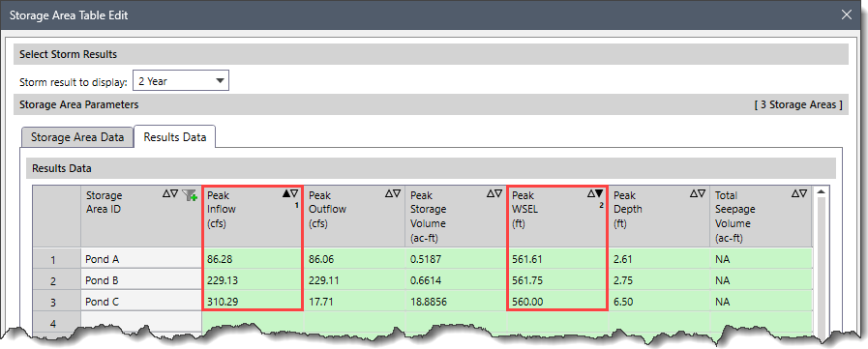Sort Total Seepage Volume descending via down triangle
Image resolution: width=868 pixels, height=349 pixels.
(803, 193)
